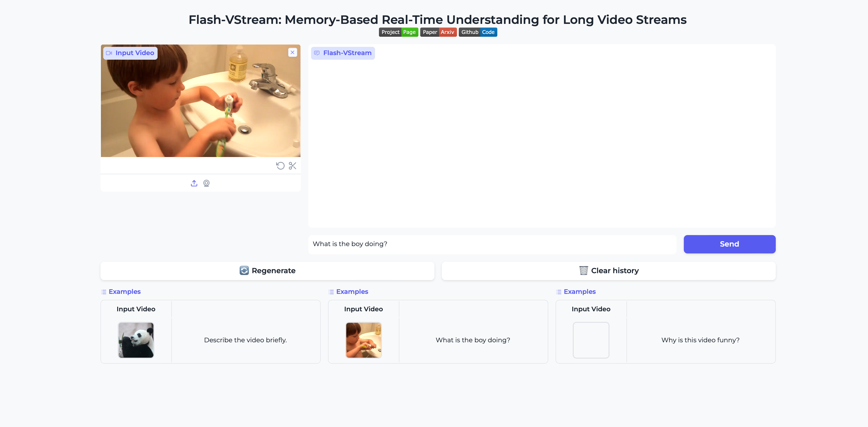The height and width of the screenshot is (427, 868).
Task: Open the Project Page badge
Action: coord(399,32)
